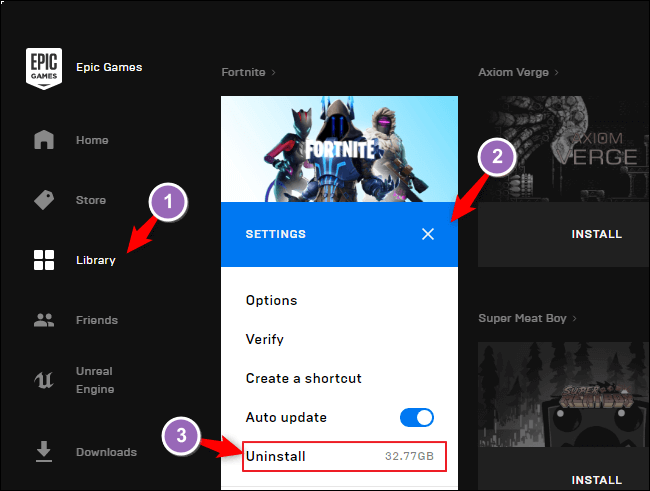The image size is (650, 491).
Task: Click the Epic Games logo icon
Action: [44, 68]
